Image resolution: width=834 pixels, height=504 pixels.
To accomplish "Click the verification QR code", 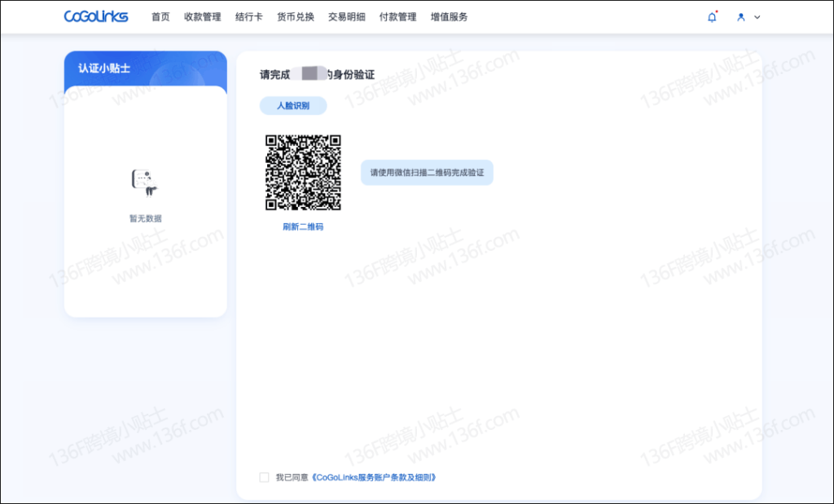I will click(303, 173).
